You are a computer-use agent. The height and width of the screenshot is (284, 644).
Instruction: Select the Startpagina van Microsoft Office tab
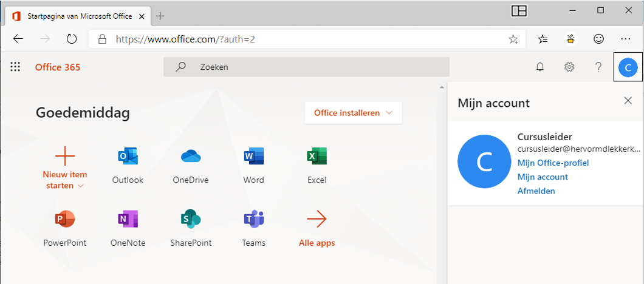pyautogui.click(x=78, y=16)
